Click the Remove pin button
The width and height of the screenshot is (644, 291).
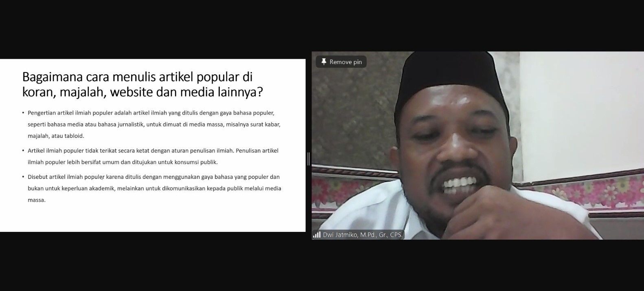(341, 62)
